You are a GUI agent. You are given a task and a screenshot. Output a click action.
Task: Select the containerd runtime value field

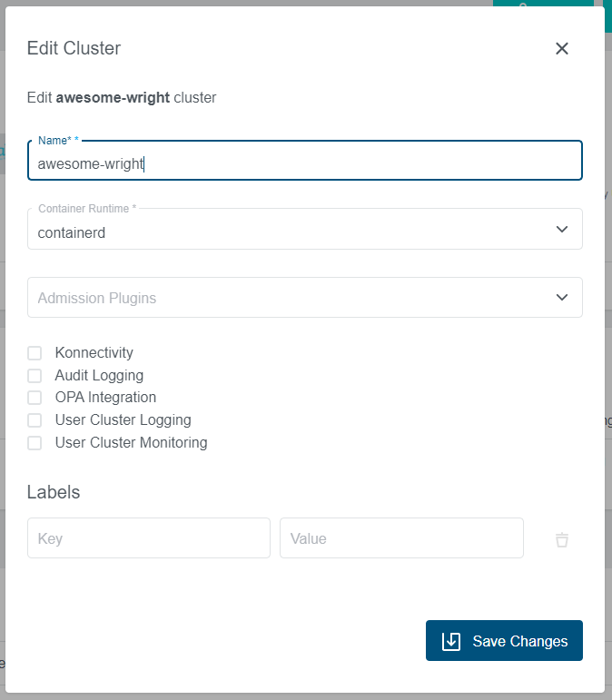click(272, 232)
